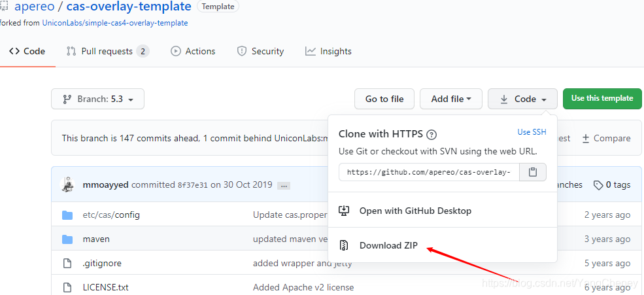The width and height of the screenshot is (644, 295).
Task: Expand the Add file dropdown
Action: [451, 99]
